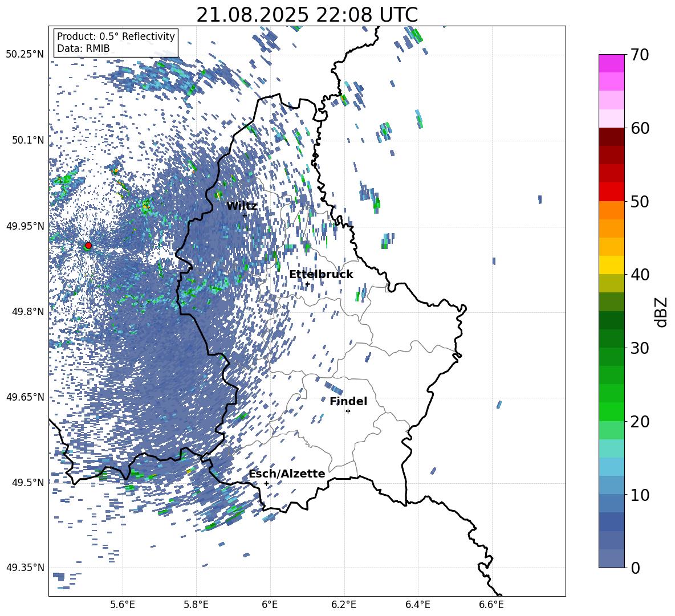Image resolution: width=675 pixels, height=616 pixels.
Task: Click the Esch/Alzette city label
Action: pos(287,474)
